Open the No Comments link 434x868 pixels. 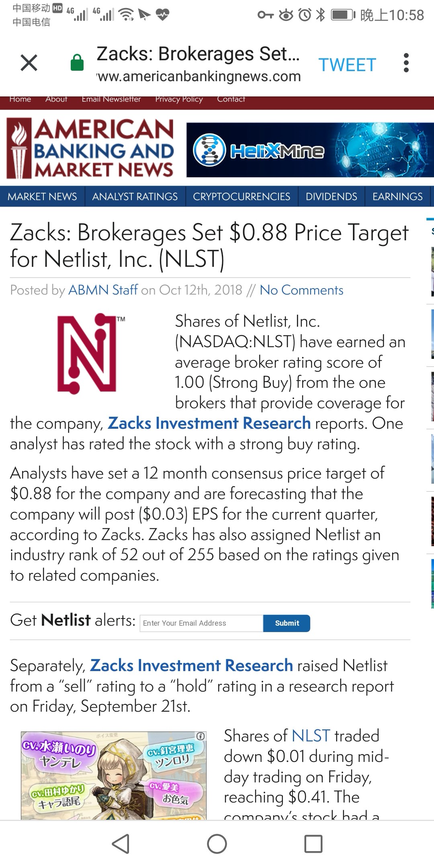click(301, 290)
